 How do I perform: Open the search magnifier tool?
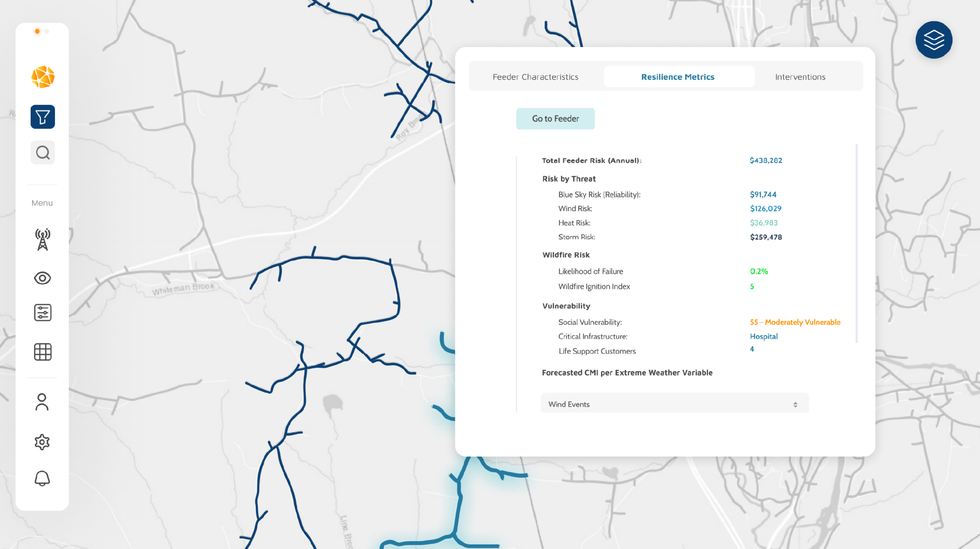tap(43, 152)
